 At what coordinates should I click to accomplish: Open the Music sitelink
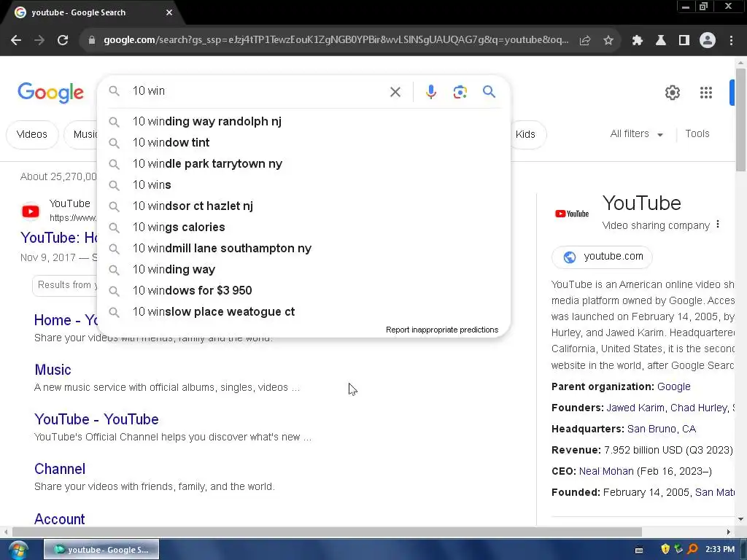coord(53,370)
